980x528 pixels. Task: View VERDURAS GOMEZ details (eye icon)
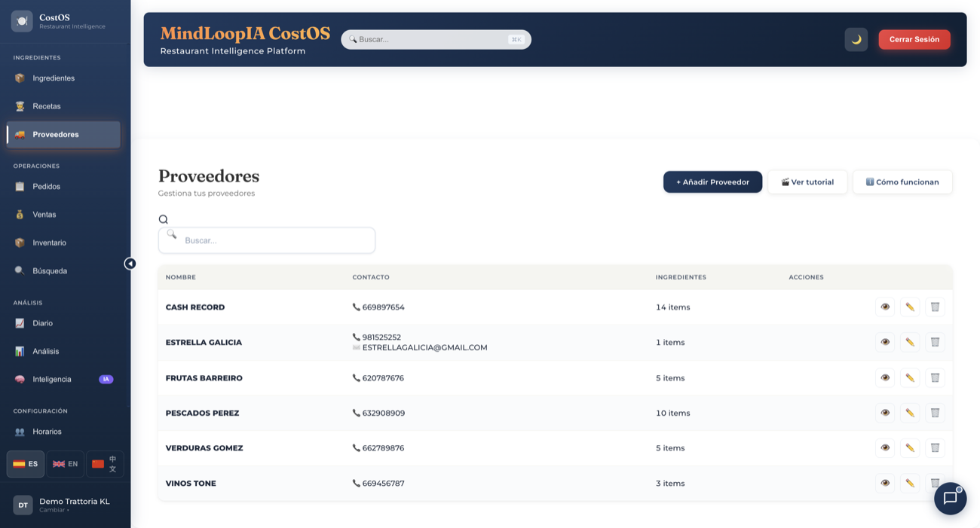click(x=885, y=447)
